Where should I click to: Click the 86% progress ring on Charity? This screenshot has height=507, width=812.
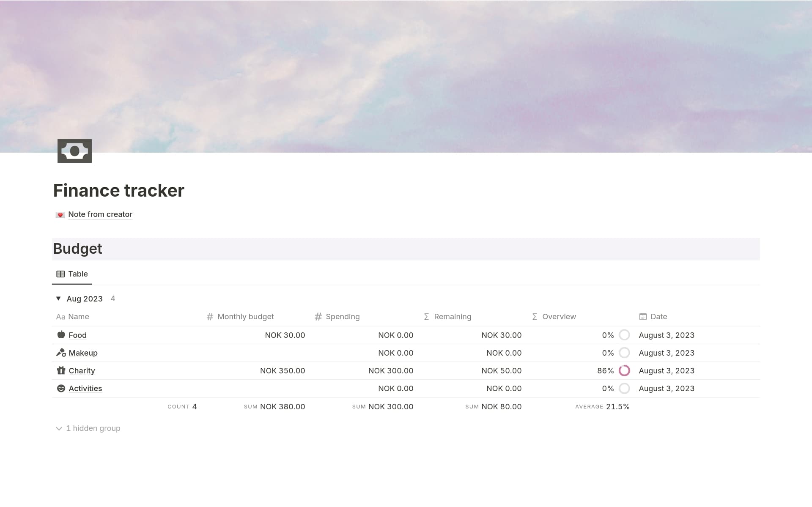[624, 370]
